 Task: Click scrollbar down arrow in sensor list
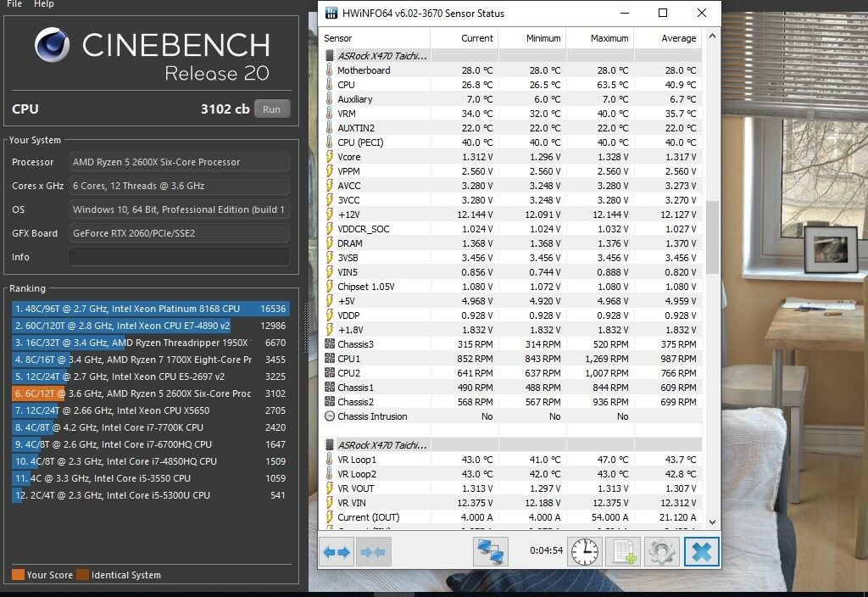coord(712,522)
